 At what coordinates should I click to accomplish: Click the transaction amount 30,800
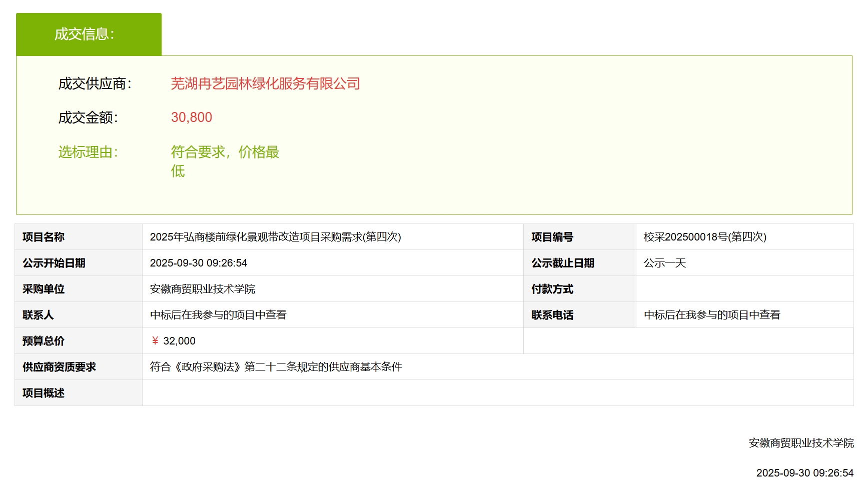(192, 117)
